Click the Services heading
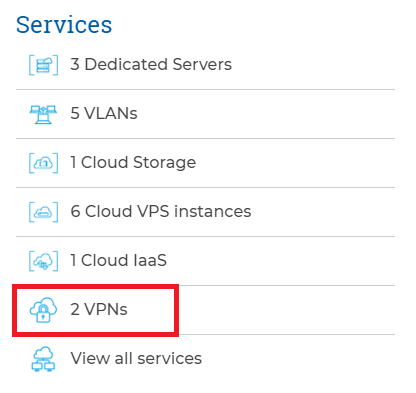The width and height of the screenshot is (416, 393). point(64,25)
